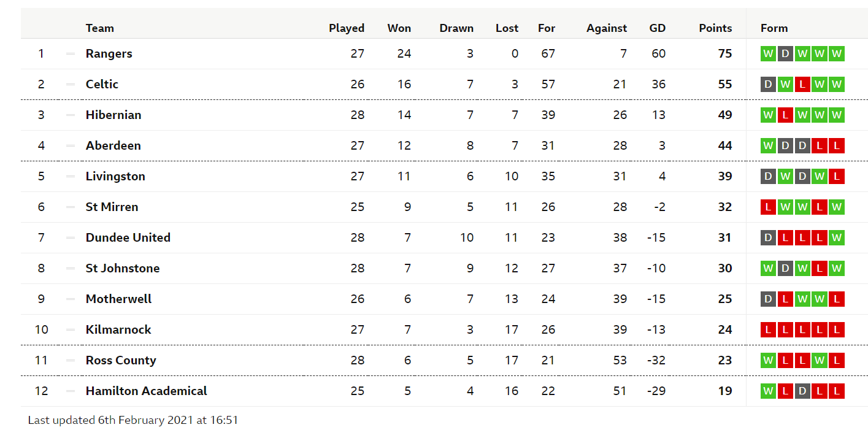The image size is (868, 438).
Task: Select the Livingston team name
Action: 115,176
